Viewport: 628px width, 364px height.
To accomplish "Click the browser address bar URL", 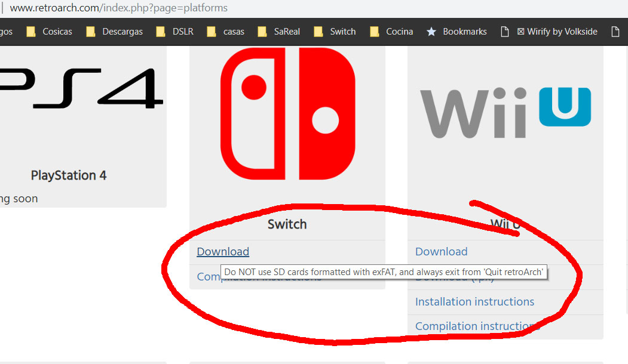I will click(x=118, y=8).
